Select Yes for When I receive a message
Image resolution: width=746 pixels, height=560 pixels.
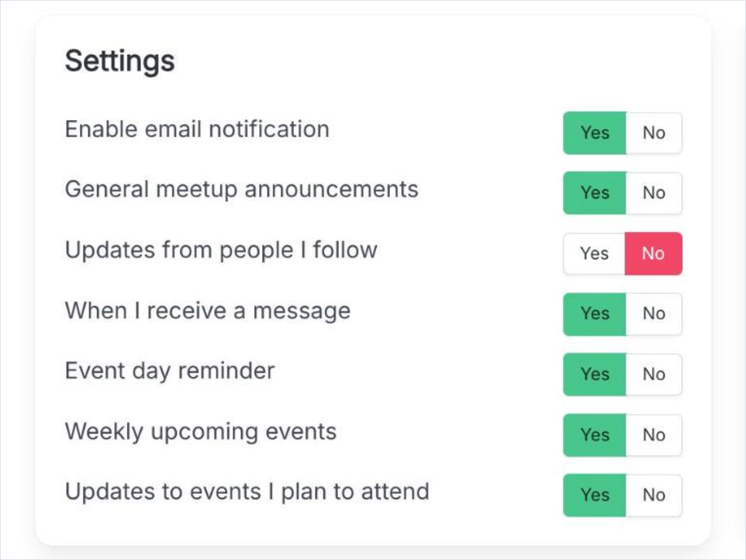pos(595,314)
